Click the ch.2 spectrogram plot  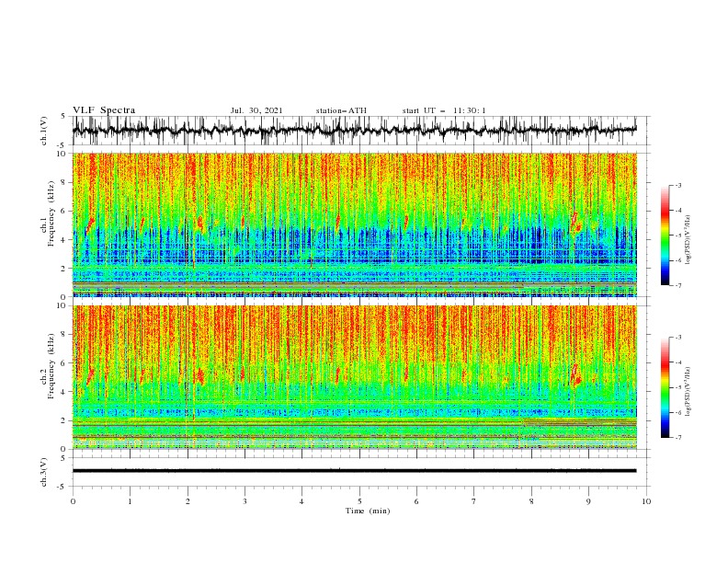(355, 377)
